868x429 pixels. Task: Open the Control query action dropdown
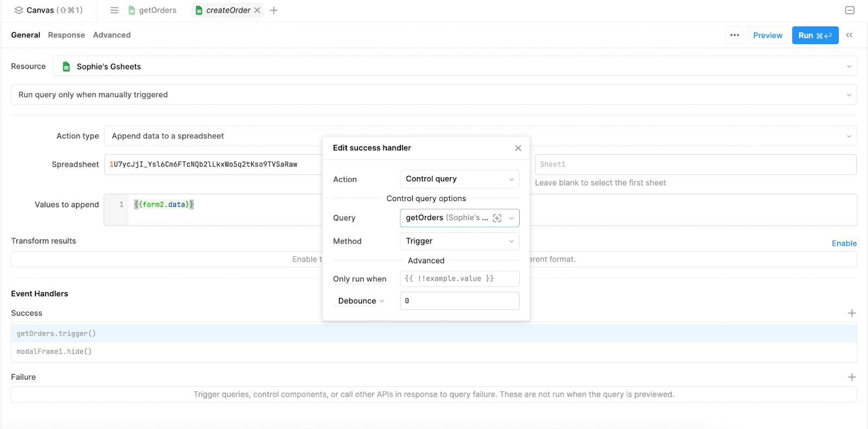click(x=459, y=179)
